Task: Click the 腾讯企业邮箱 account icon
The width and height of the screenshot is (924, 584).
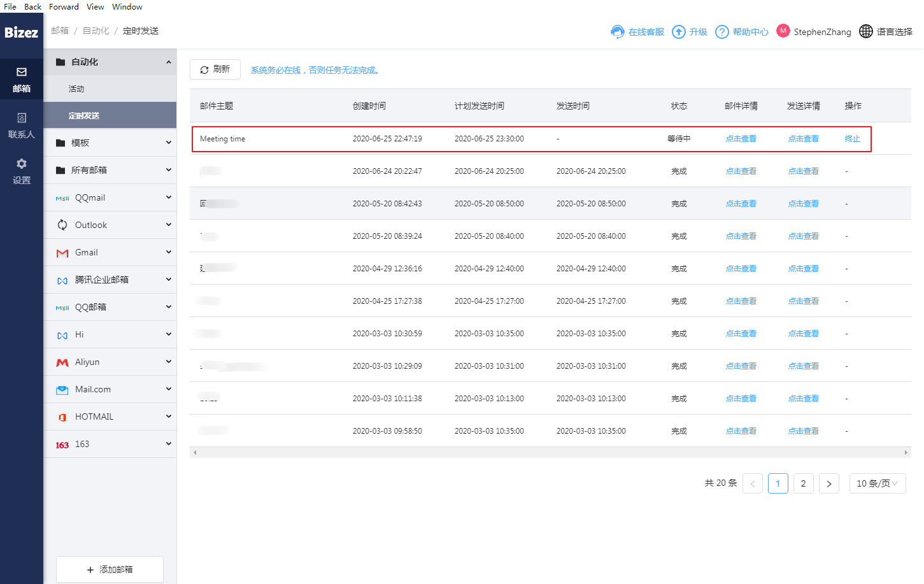Action: click(x=62, y=280)
